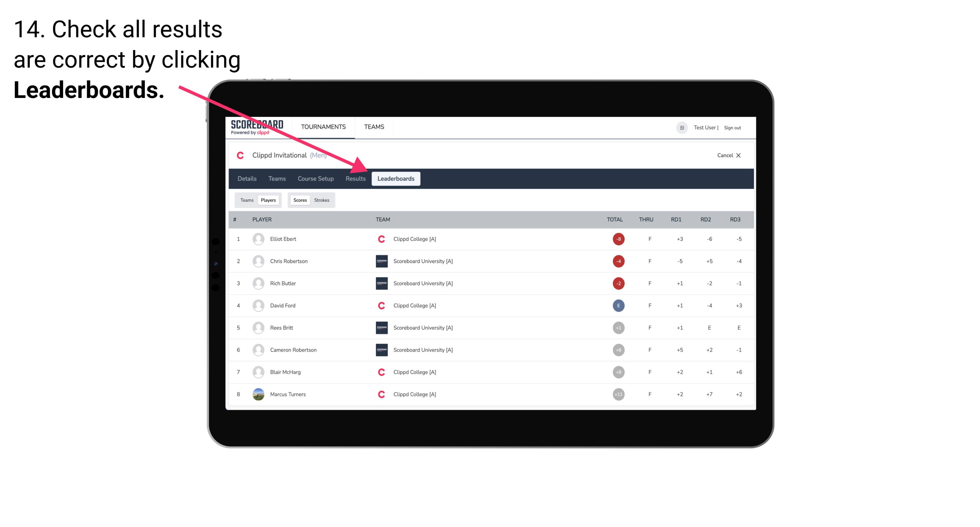Select the Teams filter toggle button
This screenshot has height=527, width=980.
246,200
